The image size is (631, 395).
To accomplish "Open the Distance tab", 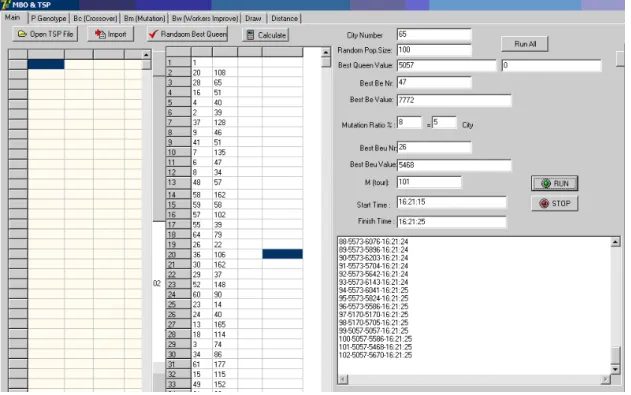I will [285, 19].
